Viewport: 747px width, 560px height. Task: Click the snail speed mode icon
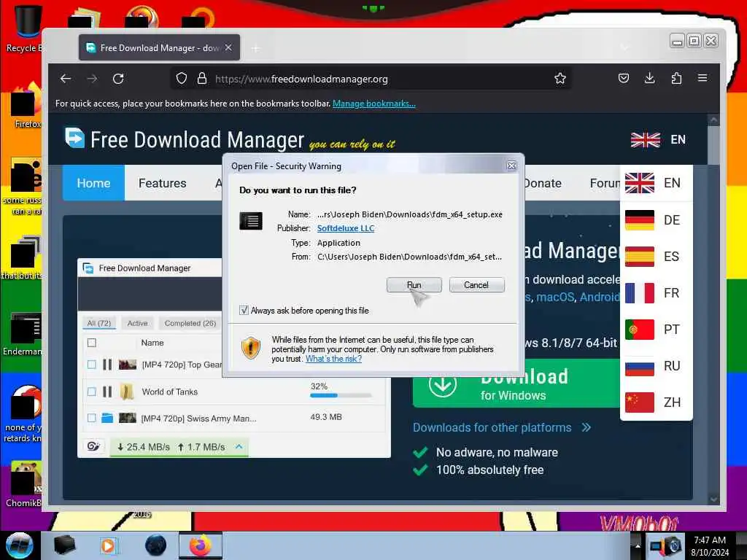point(93,447)
